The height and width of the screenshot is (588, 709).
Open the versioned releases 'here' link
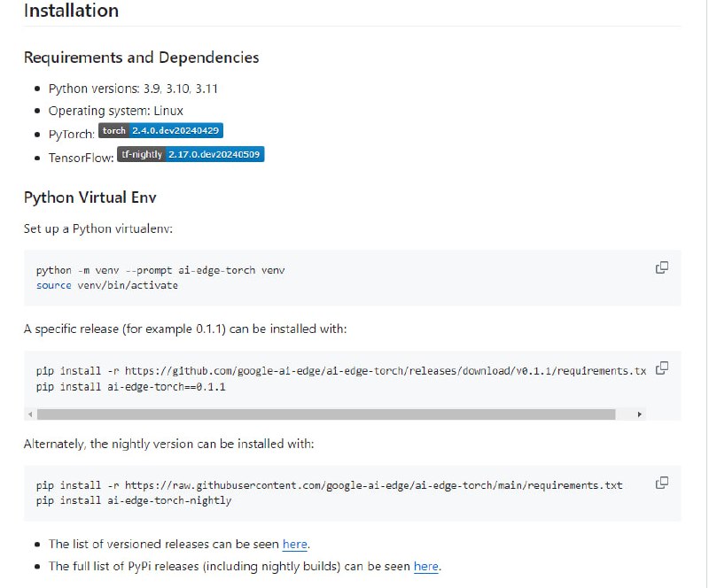pos(295,544)
